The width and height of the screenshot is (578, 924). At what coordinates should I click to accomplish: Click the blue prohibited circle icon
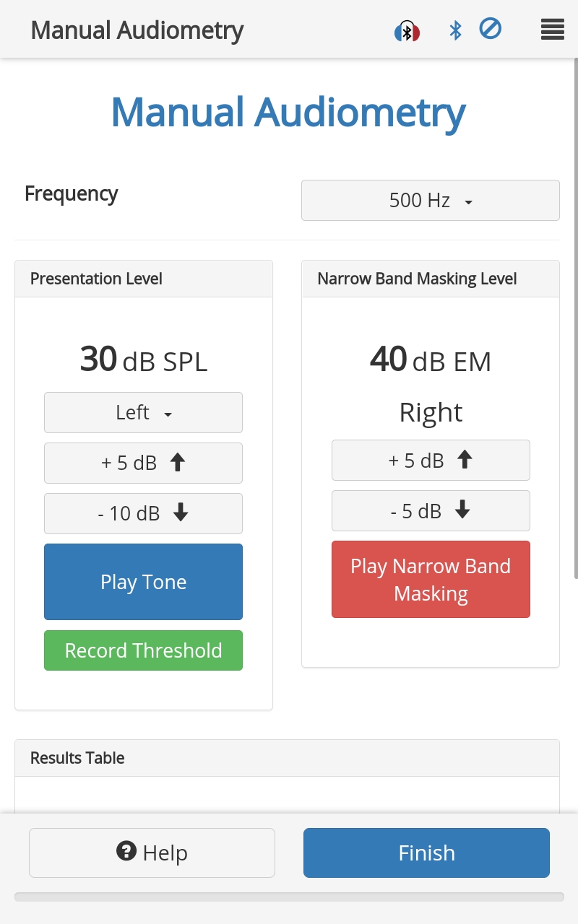tap(490, 30)
